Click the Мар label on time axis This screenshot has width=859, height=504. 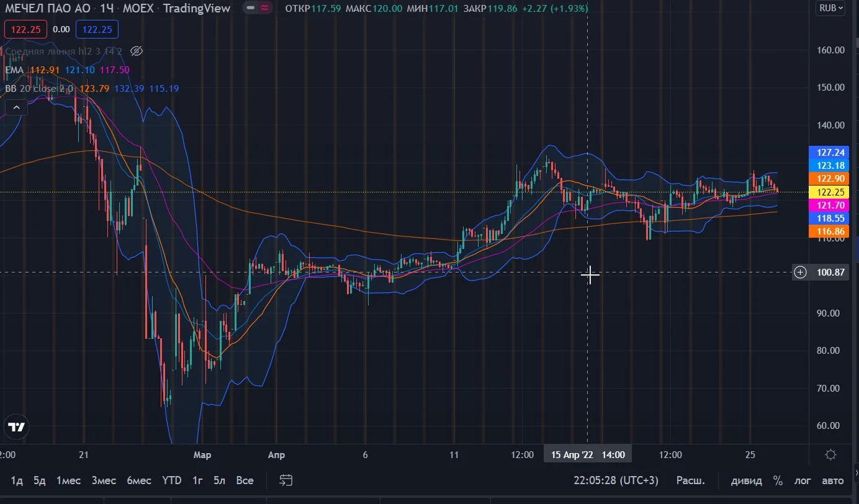point(202,455)
